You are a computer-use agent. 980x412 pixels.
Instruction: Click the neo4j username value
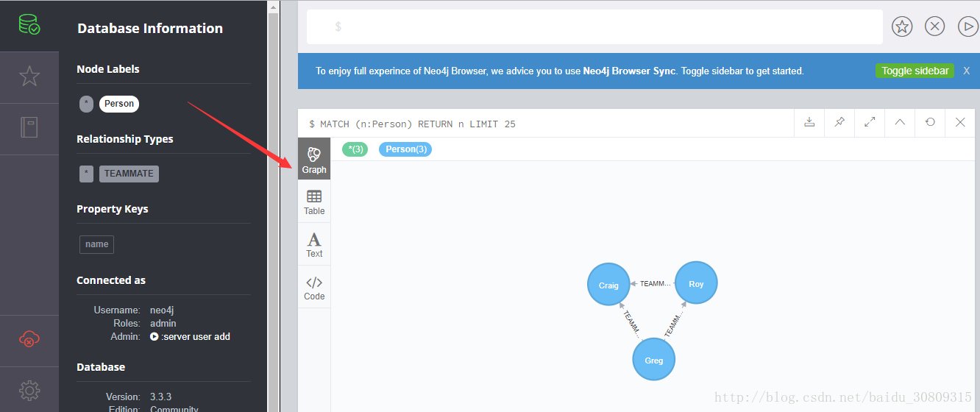(162, 310)
